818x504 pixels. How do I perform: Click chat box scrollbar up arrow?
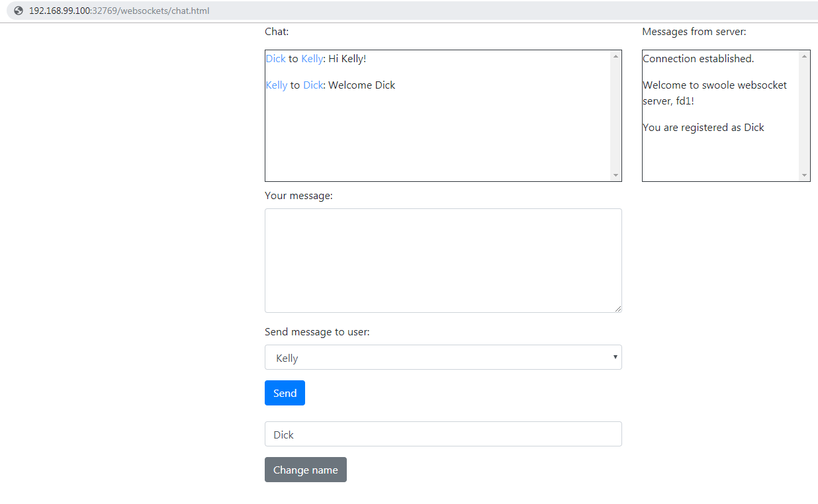pyautogui.click(x=615, y=56)
